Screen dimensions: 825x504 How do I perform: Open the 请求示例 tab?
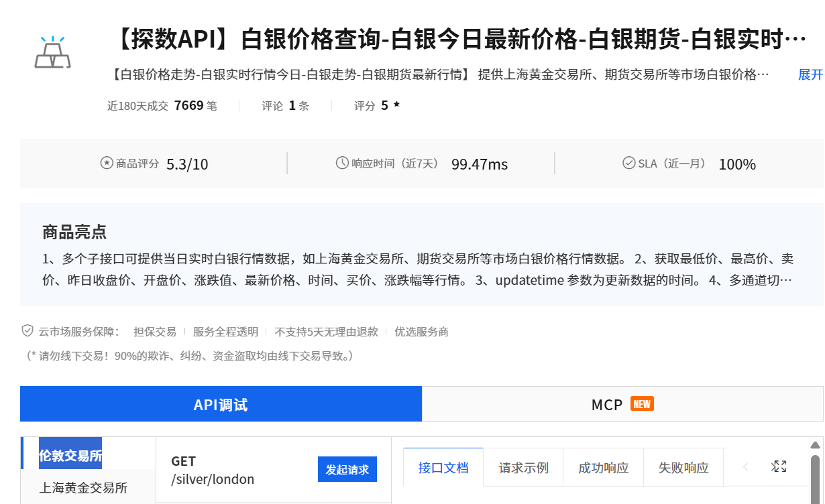(523, 467)
